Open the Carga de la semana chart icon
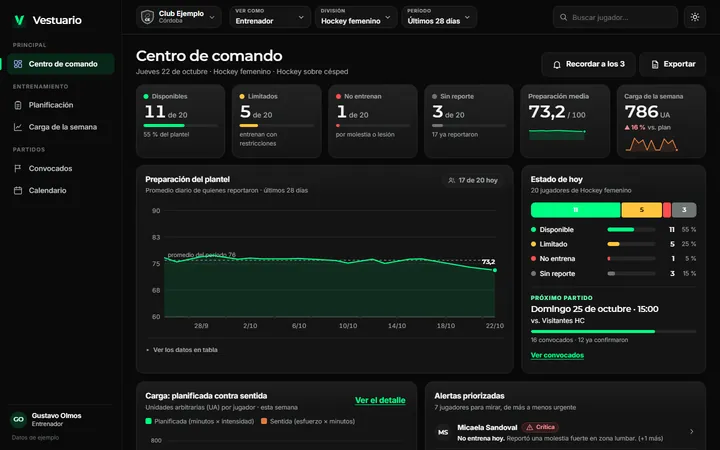Viewport: 720px width, 450px height. (x=18, y=127)
